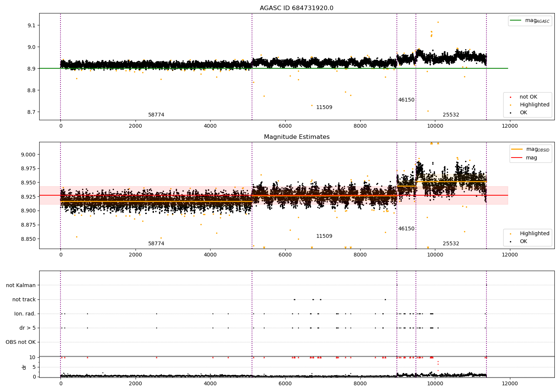This screenshot has height=392, width=560.
Task: Click the dr axis tick label 5
Action: 34,367
